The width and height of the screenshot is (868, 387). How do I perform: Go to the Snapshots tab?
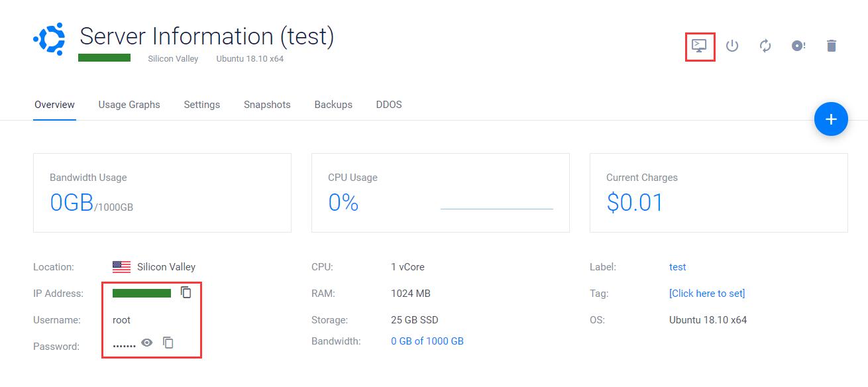pyautogui.click(x=267, y=105)
